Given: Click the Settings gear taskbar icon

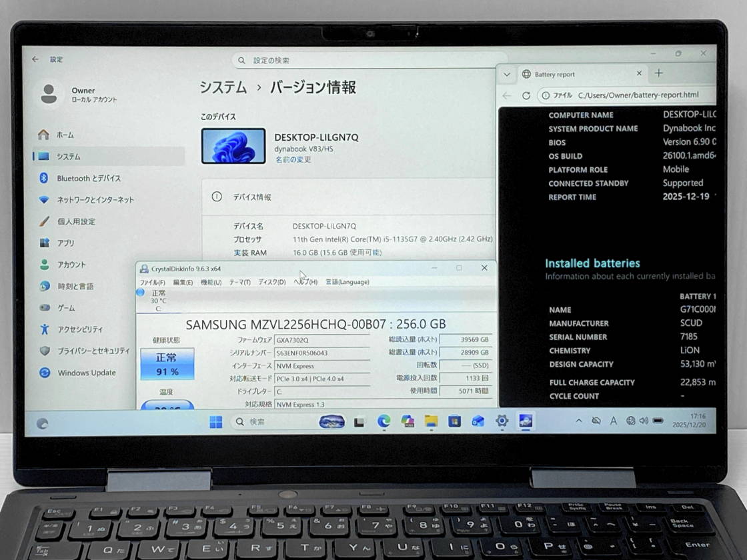Looking at the screenshot, I should (x=502, y=421).
